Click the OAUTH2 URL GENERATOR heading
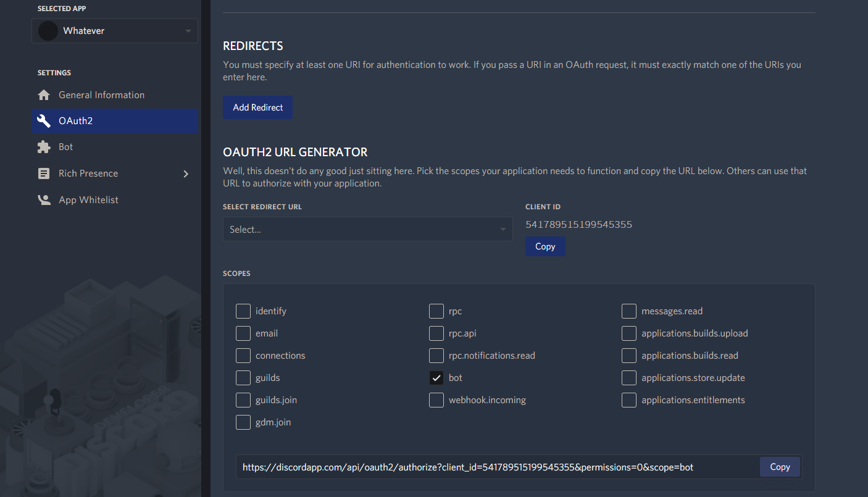868x497 pixels. pyautogui.click(x=295, y=152)
